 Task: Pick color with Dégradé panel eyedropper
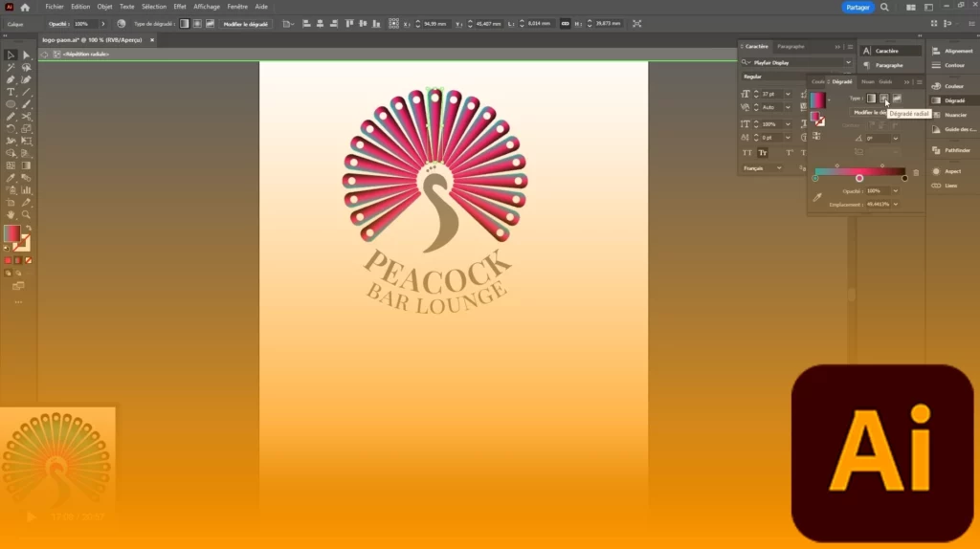(x=817, y=197)
